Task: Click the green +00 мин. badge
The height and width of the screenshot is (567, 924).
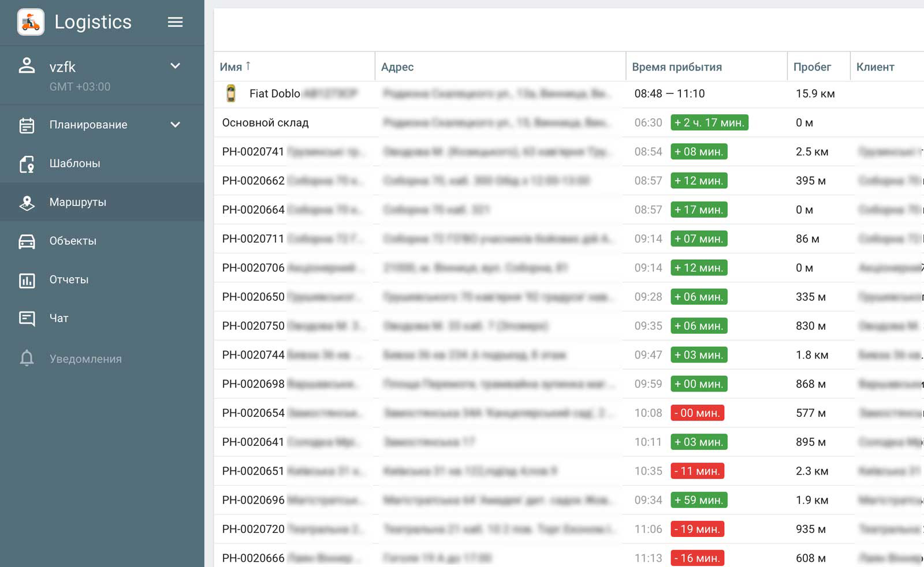Action: pos(699,384)
